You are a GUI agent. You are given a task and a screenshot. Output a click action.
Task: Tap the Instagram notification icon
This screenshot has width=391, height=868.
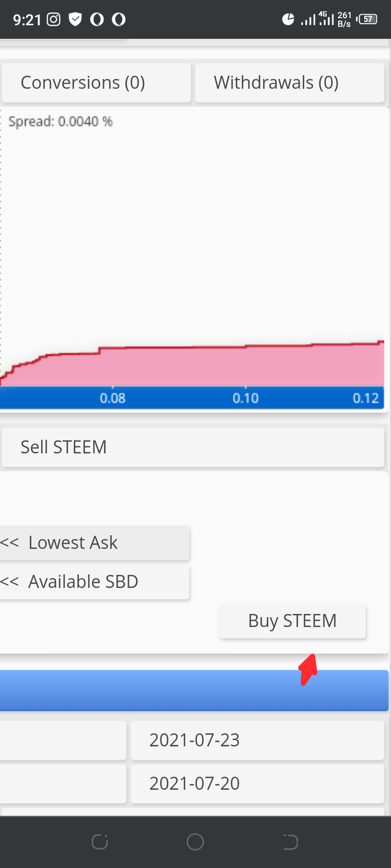click(x=54, y=20)
